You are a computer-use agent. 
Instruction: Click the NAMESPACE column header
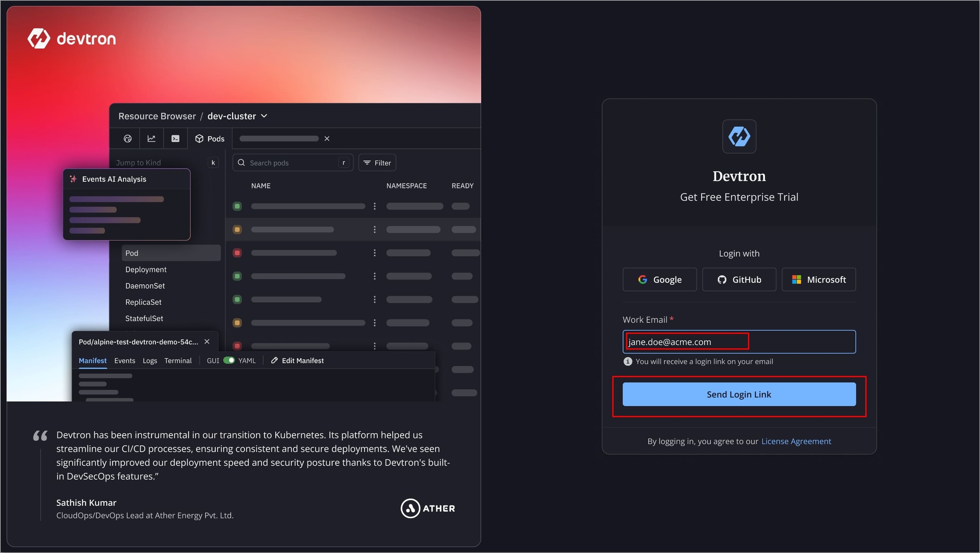click(x=406, y=186)
